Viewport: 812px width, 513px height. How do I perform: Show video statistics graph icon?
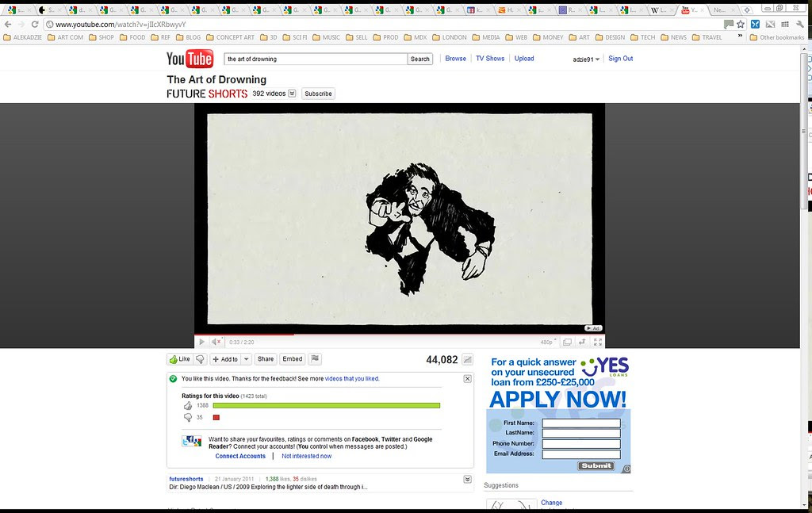pos(467,360)
